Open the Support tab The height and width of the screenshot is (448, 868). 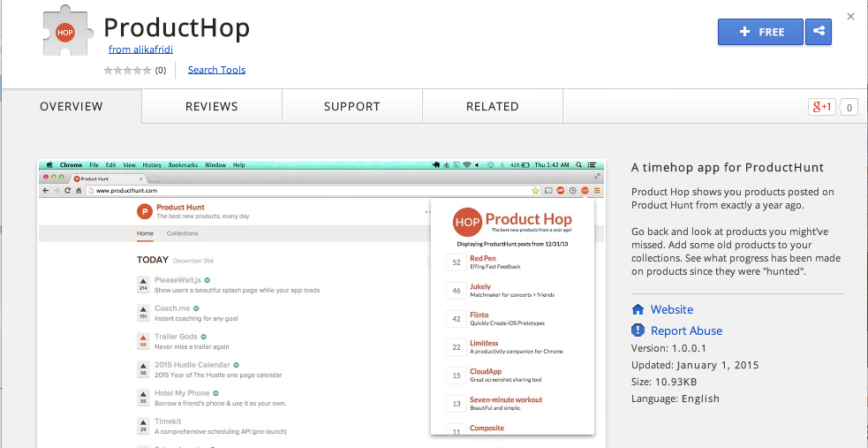tap(352, 106)
